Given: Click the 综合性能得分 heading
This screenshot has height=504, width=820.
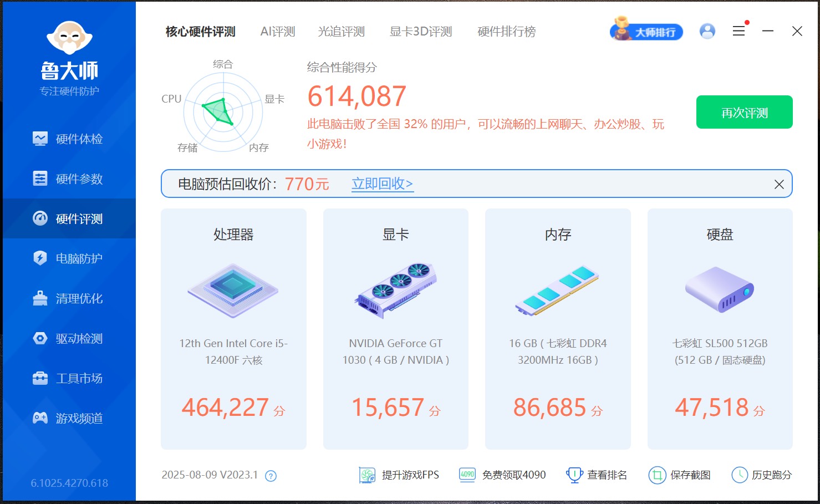Looking at the screenshot, I should click(x=342, y=68).
